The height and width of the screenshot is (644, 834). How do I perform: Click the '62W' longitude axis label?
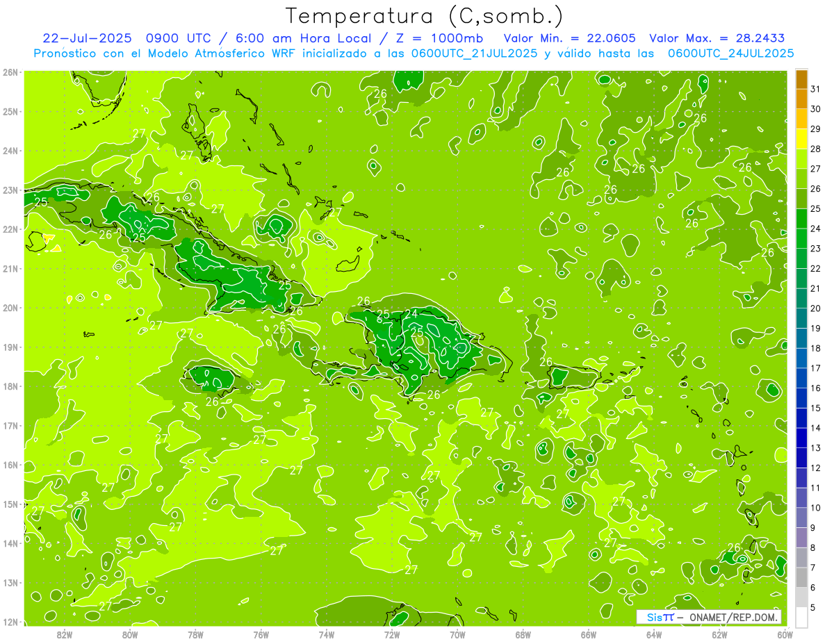719,634
